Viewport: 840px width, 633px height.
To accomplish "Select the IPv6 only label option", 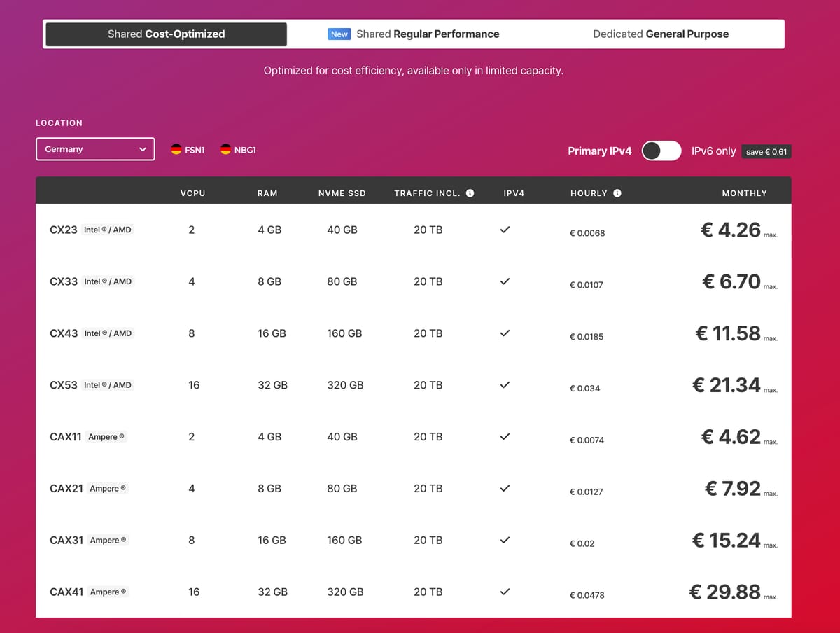I will (713, 151).
